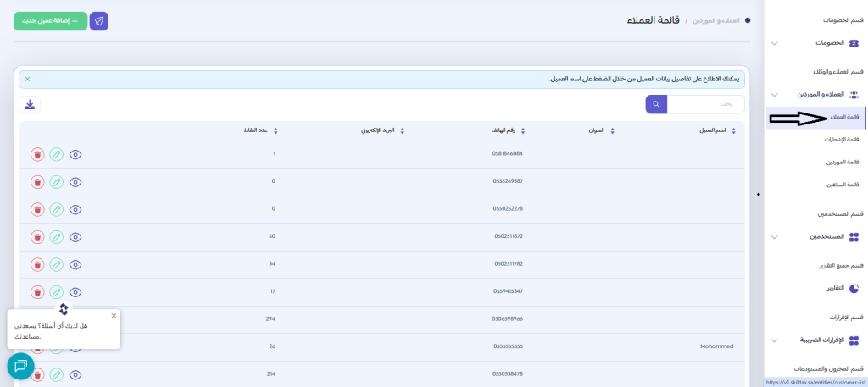The height and width of the screenshot is (387, 868).
Task: Click the red trash icon for 0502511872
Action: pyautogui.click(x=37, y=236)
